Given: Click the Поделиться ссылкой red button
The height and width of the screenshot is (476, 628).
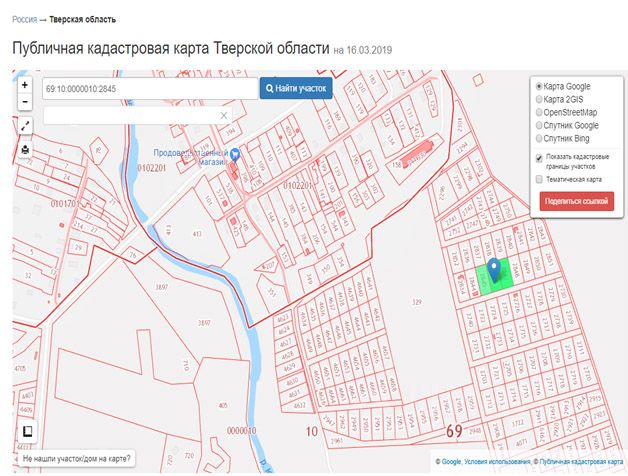Looking at the screenshot, I should click(576, 201).
